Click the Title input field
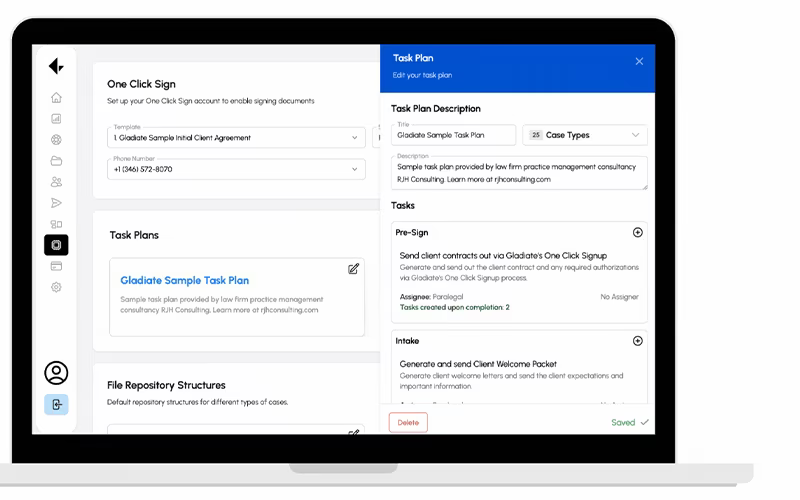This screenshot has height=500, width=800. pos(454,135)
